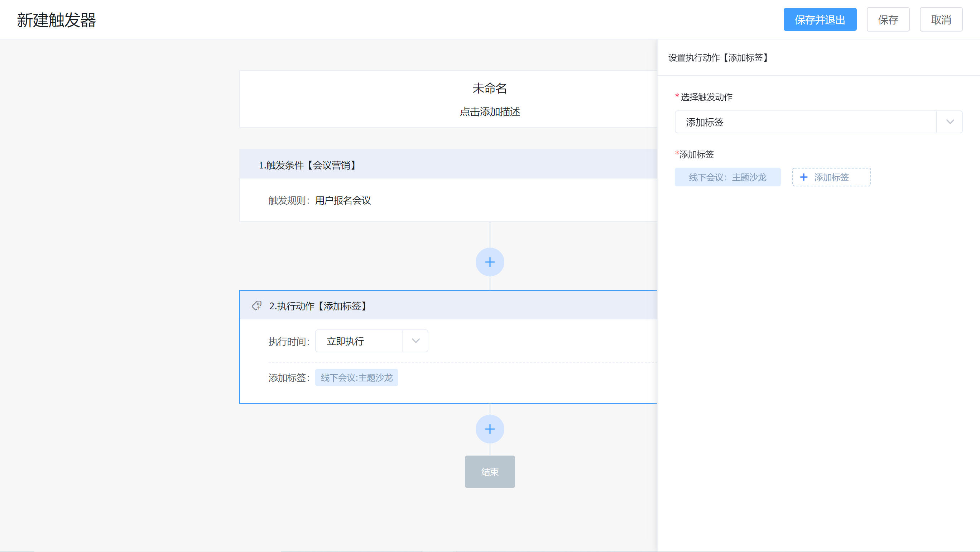Click 点击添加描述 to add a description
This screenshot has width=980, height=552.
(x=489, y=111)
